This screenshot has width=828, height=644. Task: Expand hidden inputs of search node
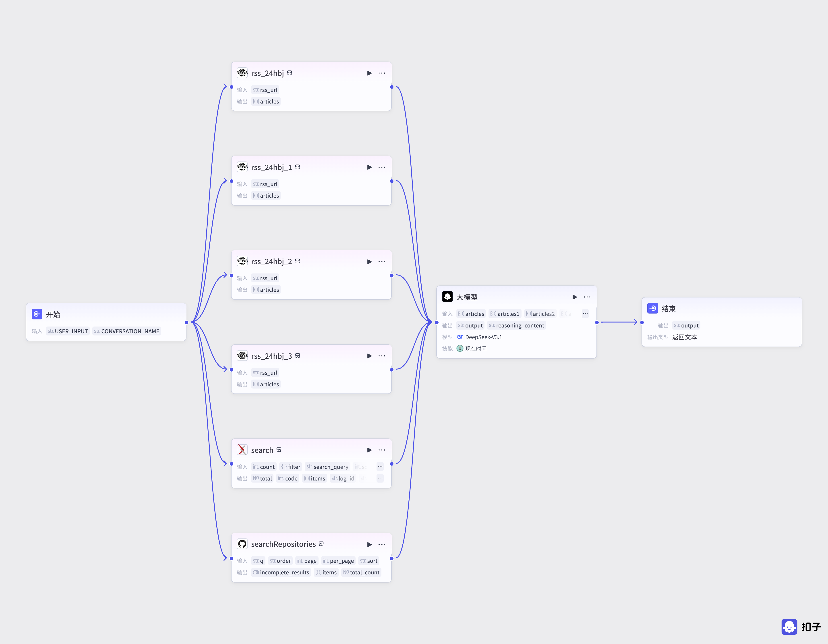(x=380, y=467)
